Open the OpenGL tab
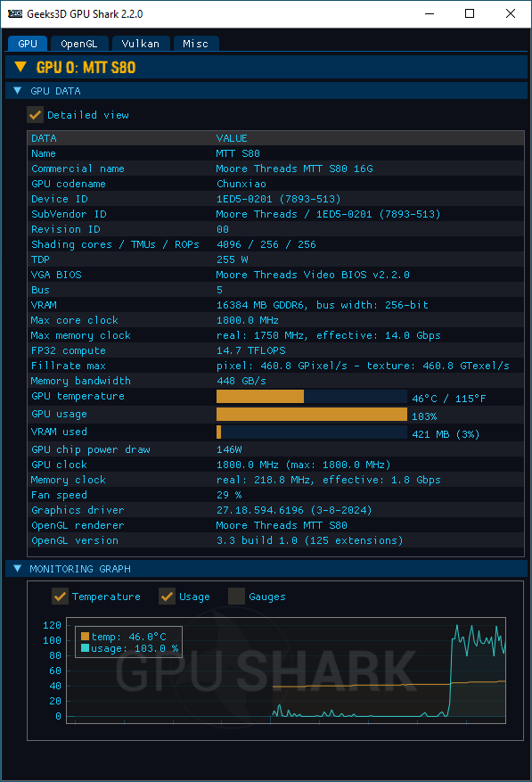Screen dimensions: 532x782 coord(78,44)
